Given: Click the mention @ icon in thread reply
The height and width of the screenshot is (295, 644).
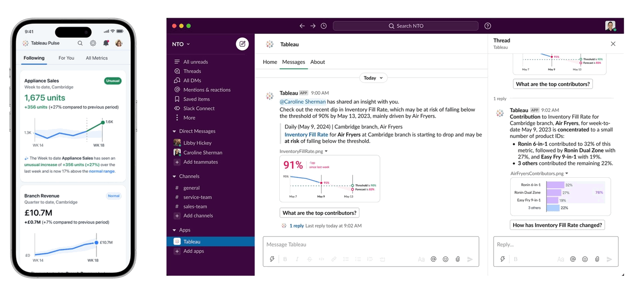Looking at the screenshot, I should point(573,259).
